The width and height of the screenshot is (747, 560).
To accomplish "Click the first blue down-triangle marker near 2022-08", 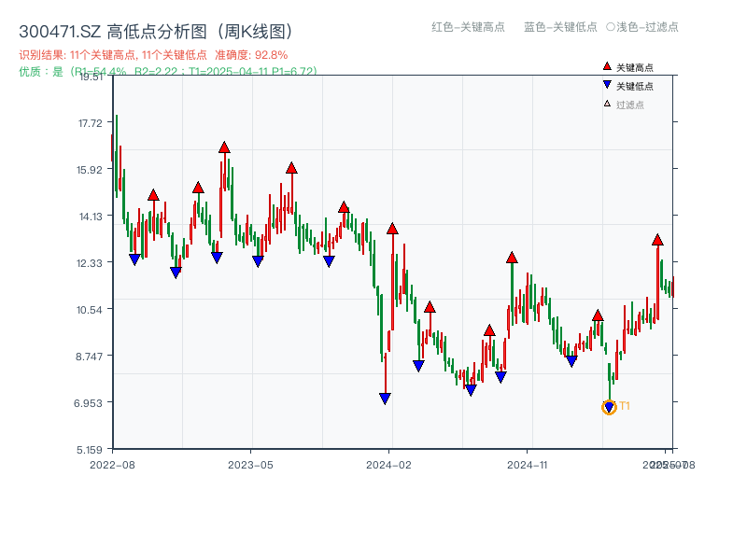I will point(134,258).
